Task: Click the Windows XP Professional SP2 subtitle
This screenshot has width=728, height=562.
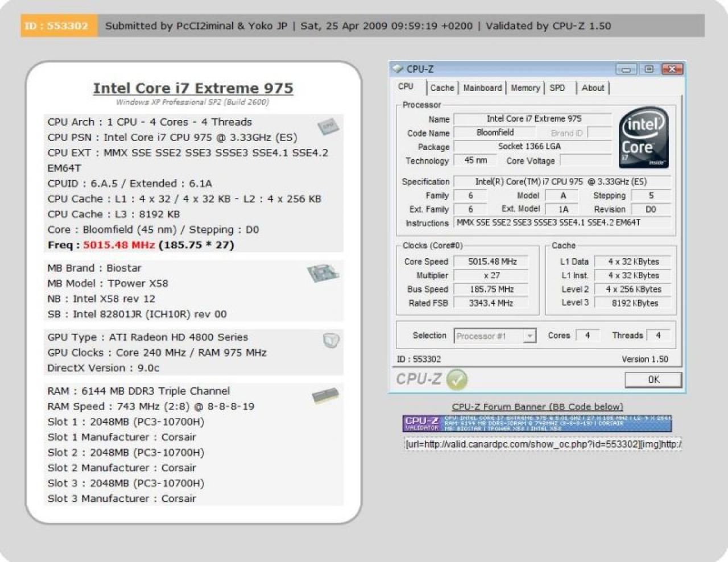Action: (192, 102)
